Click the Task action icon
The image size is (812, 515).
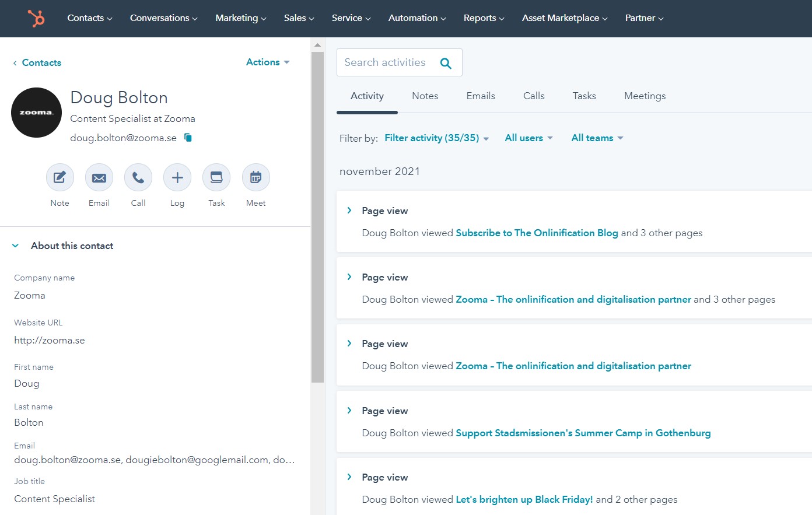pyautogui.click(x=216, y=177)
